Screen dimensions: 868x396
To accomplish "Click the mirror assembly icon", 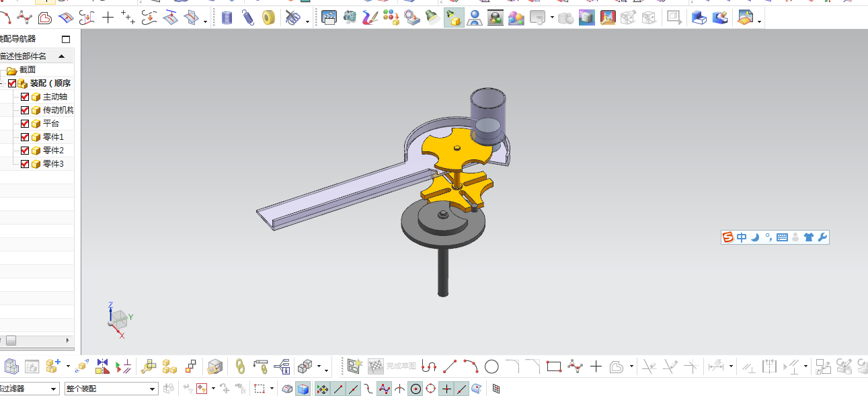I will tap(103, 366).
